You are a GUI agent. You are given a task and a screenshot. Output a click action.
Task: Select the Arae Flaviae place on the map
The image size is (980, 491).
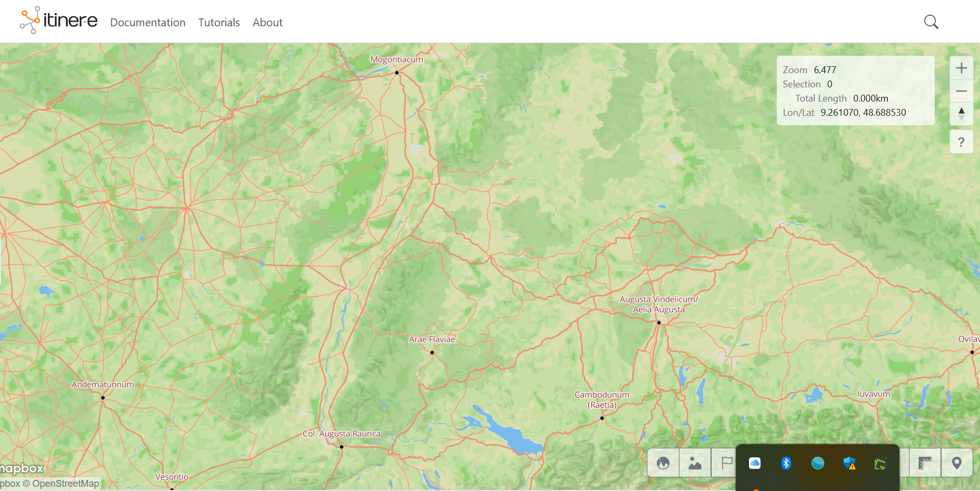432,352
